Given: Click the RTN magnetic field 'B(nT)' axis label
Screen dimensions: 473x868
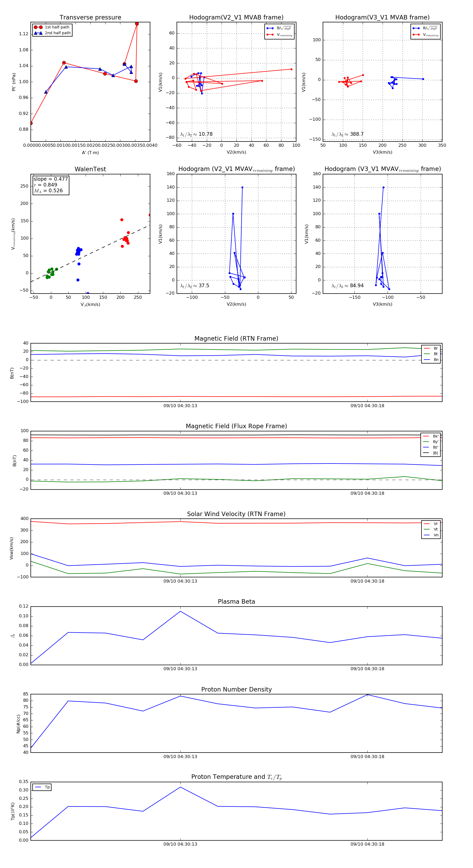Looking at the screenshot, I should click(x=12, y=373).
